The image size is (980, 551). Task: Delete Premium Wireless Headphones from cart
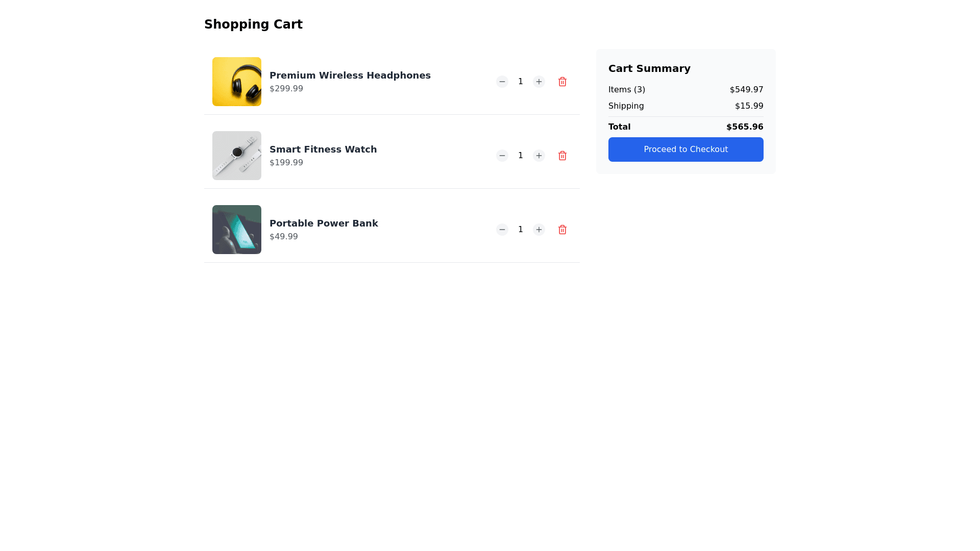[x=562, y=82]
